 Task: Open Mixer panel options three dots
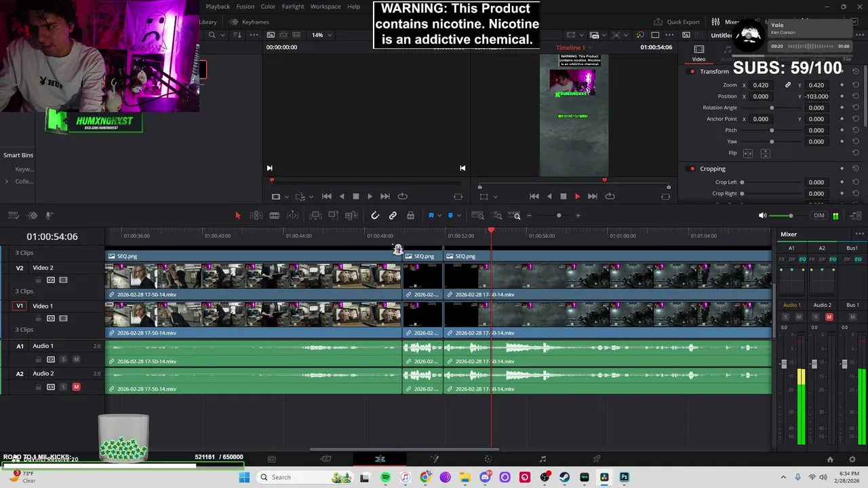859,235
